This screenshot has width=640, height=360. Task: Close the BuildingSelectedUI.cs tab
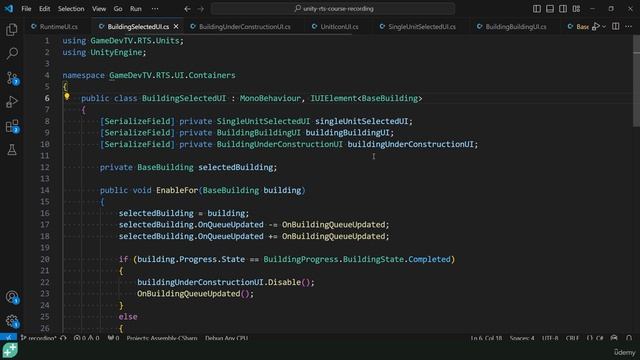tap(176, 27)
